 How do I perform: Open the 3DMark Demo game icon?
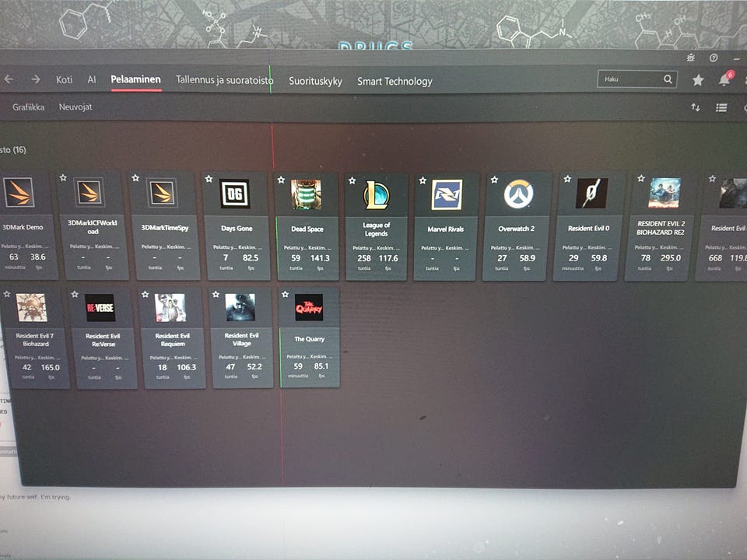click(x=19, y=192)
